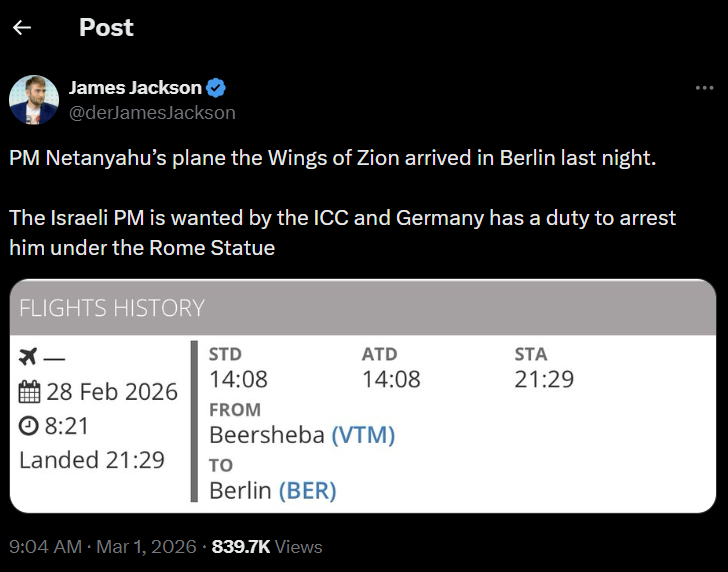Click the calendar icon beside 28 Feb 2026
The height and width of the screenshot is (572, 728).
30,391
